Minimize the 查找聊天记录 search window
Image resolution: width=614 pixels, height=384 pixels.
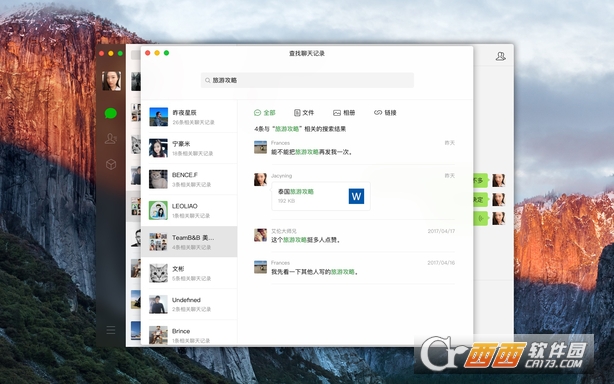157,53
